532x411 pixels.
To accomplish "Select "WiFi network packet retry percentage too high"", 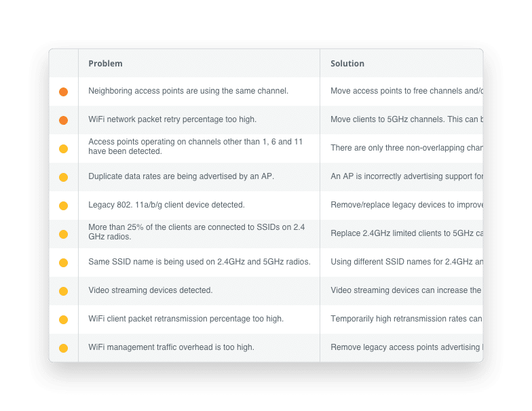I will pos(172,119).
